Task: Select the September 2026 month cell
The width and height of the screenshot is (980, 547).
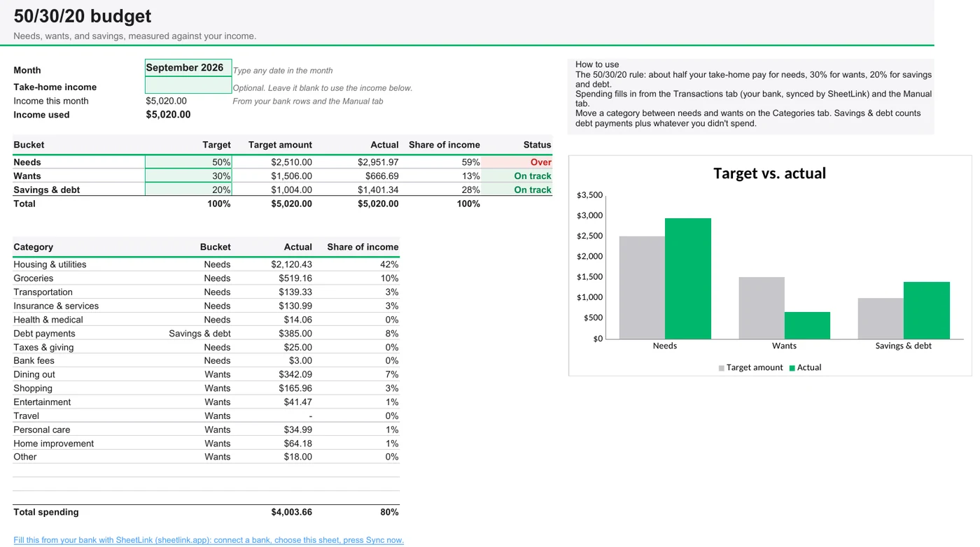Action: (x=188, y=68)
